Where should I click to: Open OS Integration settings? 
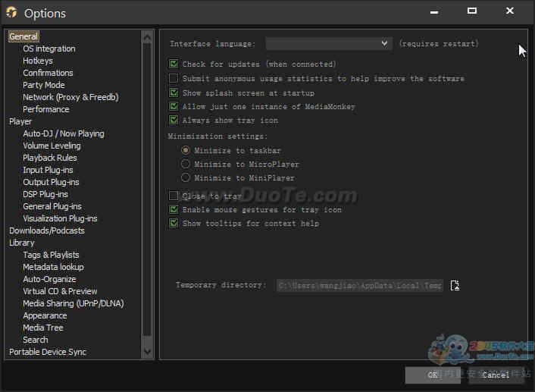point(49,49)
